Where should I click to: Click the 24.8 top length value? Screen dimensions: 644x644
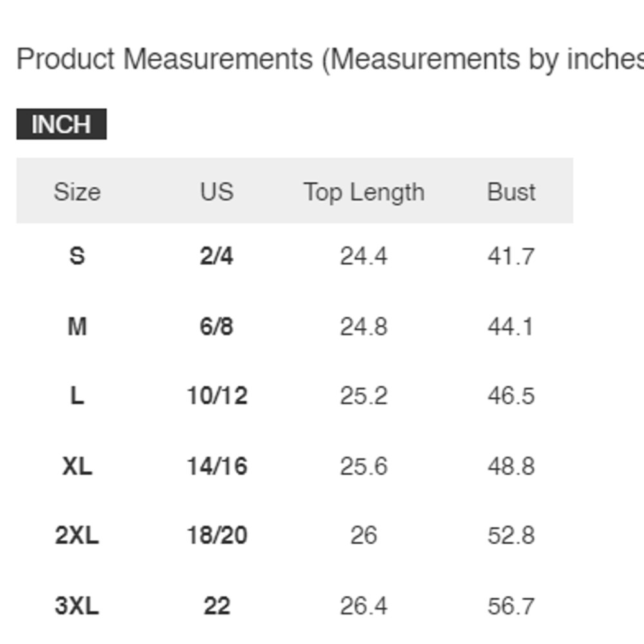(x=364, y=327)
